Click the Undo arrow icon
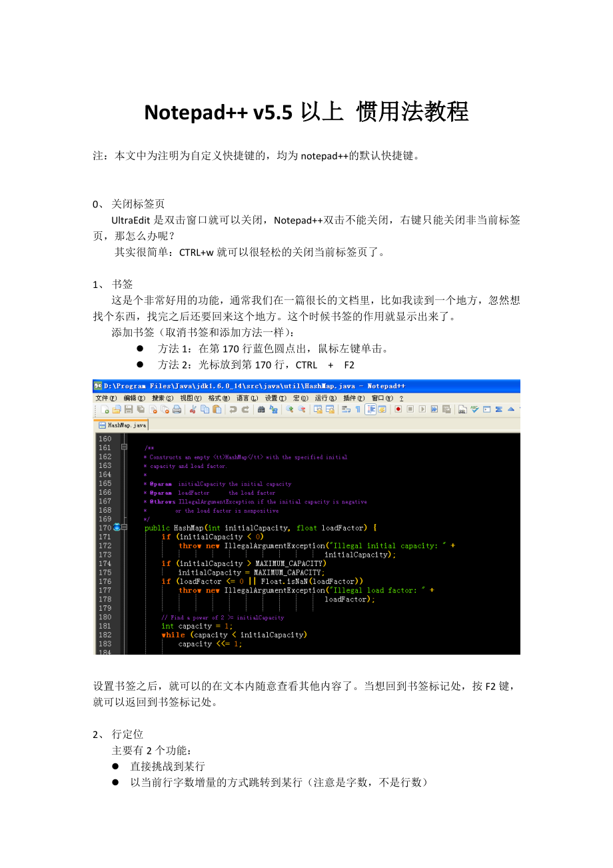613x868 pixels. tap(233, 409)
